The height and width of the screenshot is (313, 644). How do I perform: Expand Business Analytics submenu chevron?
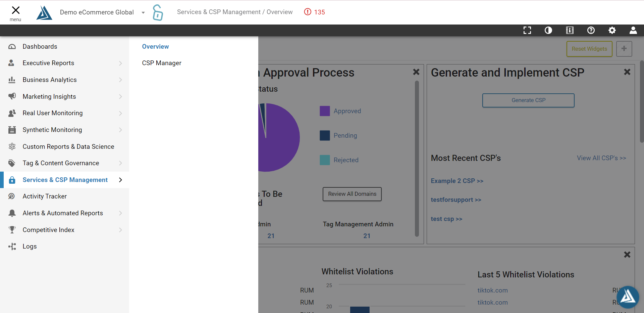point(120,80)
